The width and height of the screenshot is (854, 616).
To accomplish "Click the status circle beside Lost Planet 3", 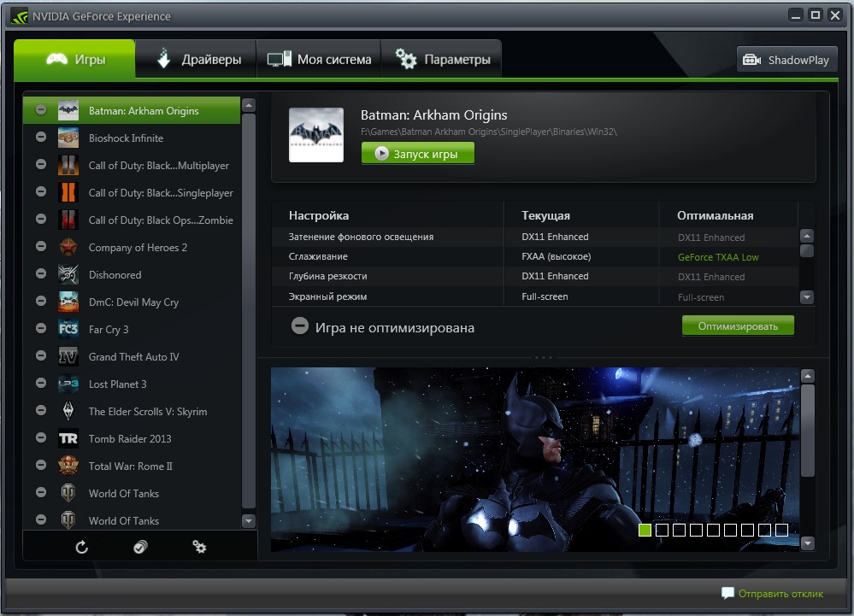I will [x=41, y=383].
